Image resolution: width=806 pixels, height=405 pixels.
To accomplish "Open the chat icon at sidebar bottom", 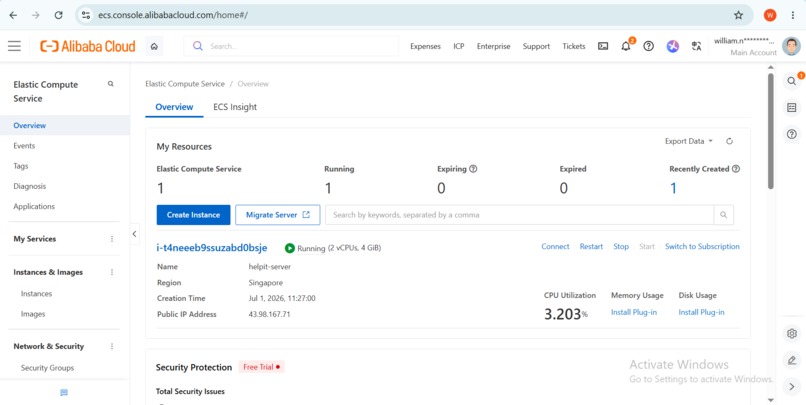I will [x=64, y=393].
